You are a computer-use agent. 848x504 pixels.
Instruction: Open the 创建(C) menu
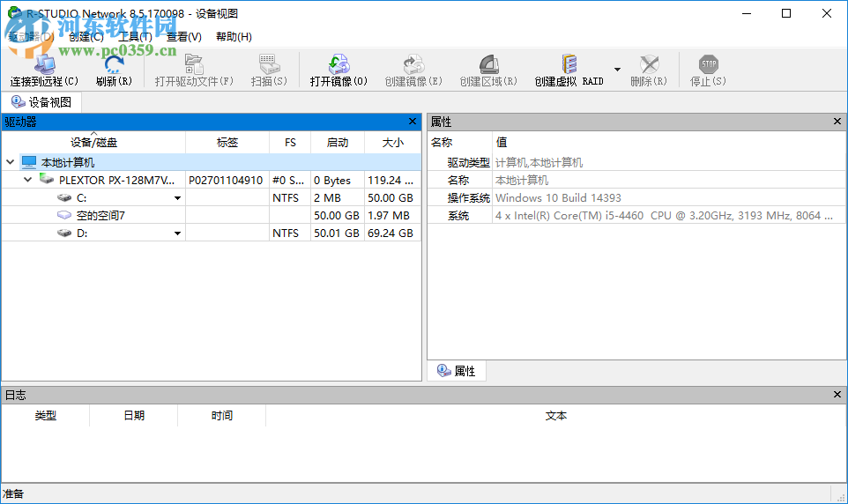[x=86, y=37]
